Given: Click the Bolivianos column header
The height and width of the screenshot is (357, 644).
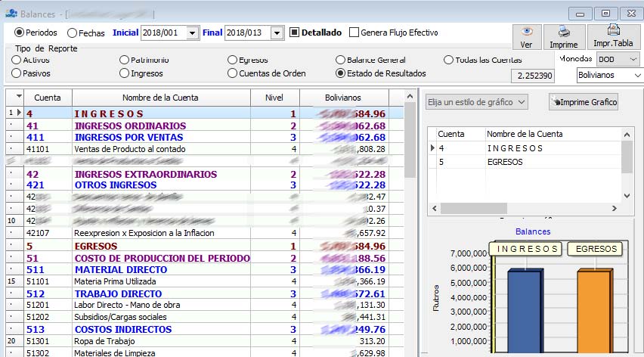Looking at the screenshot, I should [343, 98].
